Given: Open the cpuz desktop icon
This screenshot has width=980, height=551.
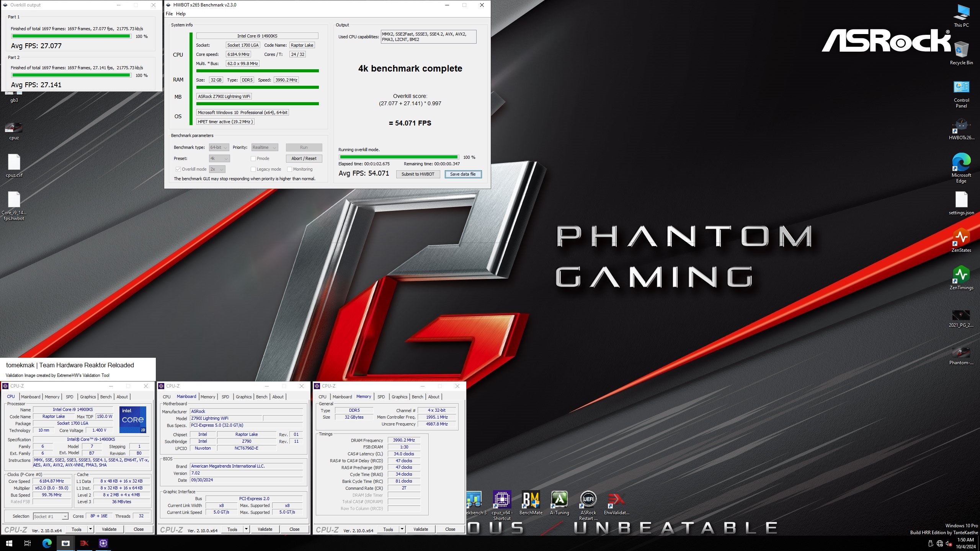Looking at the screenshot, I should pyautogui.click(x=14, y=131).
